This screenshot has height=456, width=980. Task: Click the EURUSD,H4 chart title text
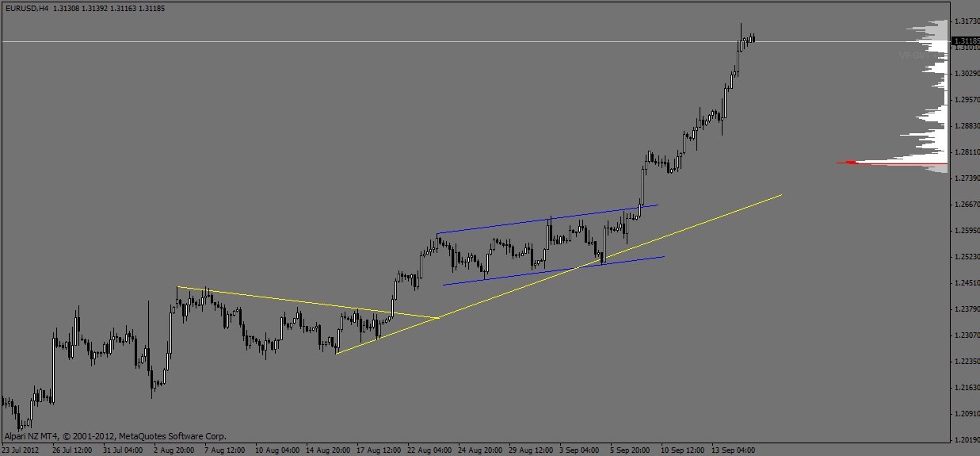coord(26,6)
